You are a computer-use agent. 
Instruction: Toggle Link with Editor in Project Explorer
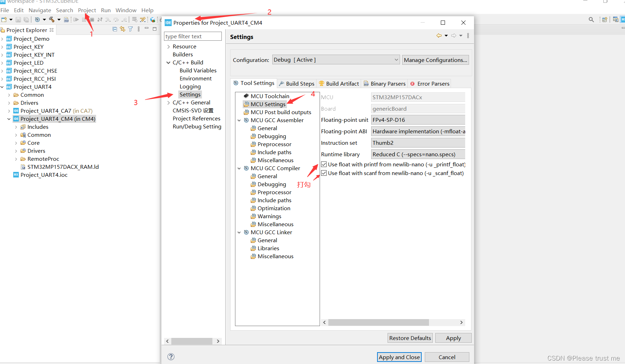coord(123,29)
